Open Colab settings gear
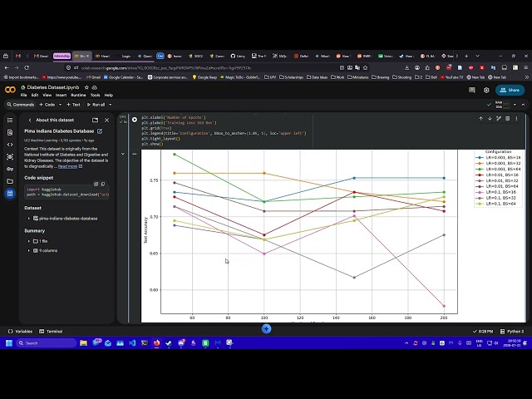Image resolution: width=532 pixels, height=399 pixels. tap(486, 90)
